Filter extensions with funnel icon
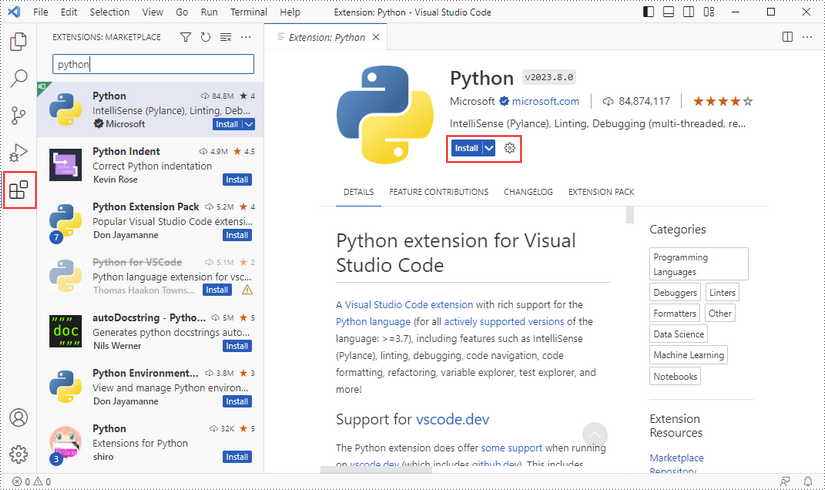 click(185, 37)
